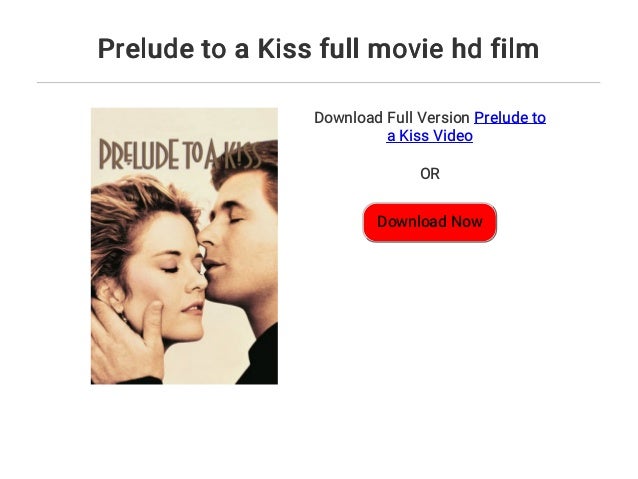Click the poster's Prelude to a Kiss title text
Viewport: 638px width, 479px height.
point(179,154)
